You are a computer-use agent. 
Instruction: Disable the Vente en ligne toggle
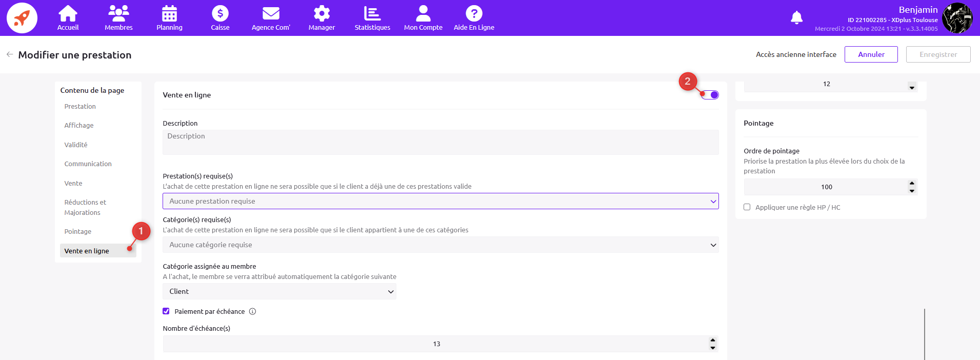coord(710,95)
